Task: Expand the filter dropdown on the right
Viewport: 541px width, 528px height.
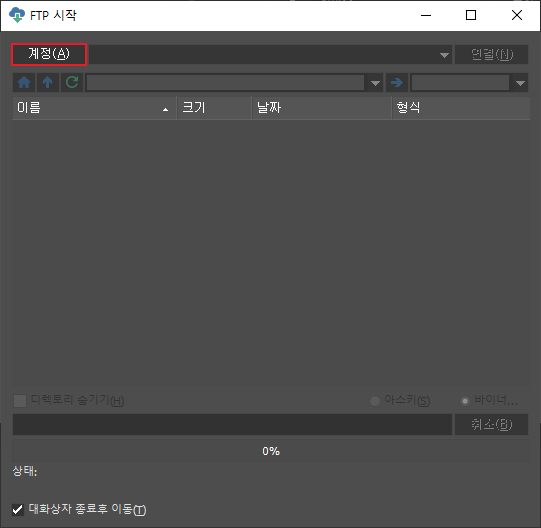Action: (520, 83)
